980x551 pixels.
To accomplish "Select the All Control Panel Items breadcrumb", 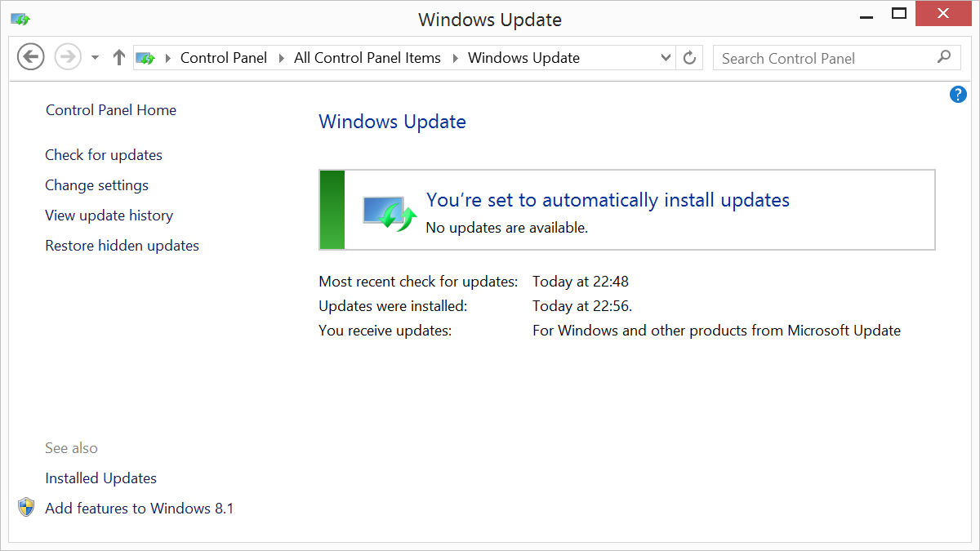I will 367,58.
